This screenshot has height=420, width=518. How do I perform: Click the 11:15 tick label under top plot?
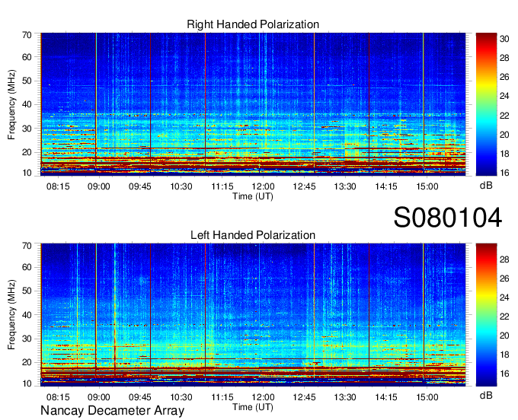(x=222, y=186)
